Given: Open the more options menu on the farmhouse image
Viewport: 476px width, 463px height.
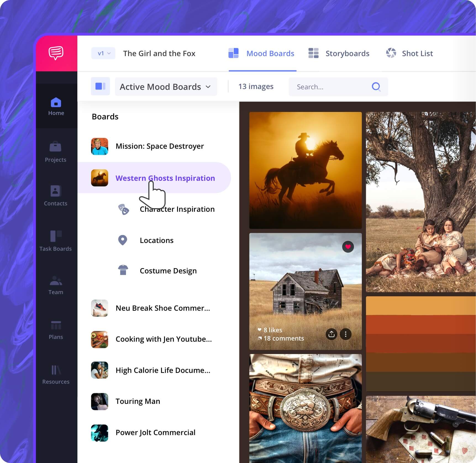Looking at the screenshot, I should [345, 334].
